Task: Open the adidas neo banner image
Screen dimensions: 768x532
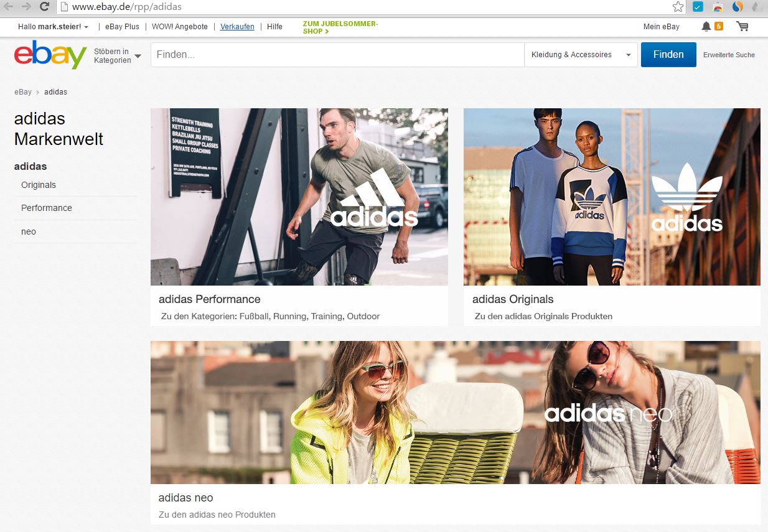Action: [456, 413]
